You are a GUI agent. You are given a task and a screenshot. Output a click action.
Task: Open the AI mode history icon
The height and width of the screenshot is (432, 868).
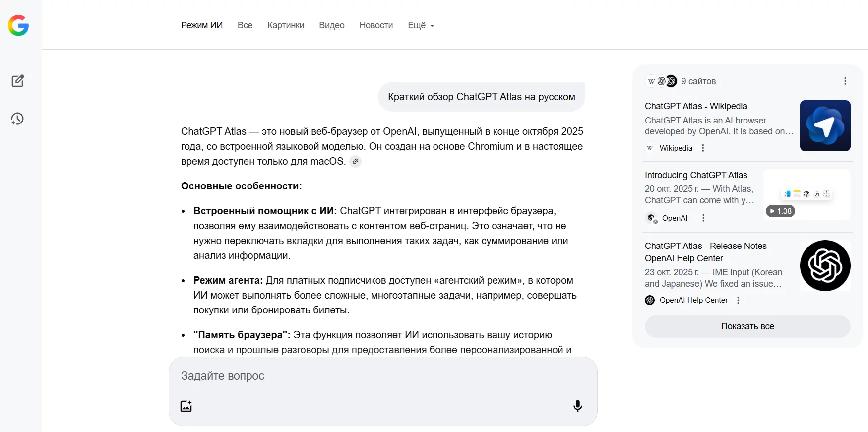(17, 119)
